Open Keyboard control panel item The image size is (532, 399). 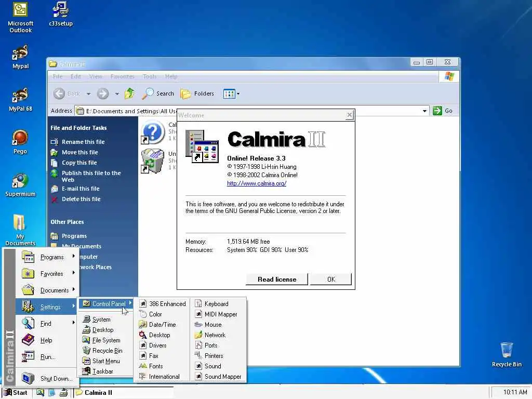tap(218, 303)
